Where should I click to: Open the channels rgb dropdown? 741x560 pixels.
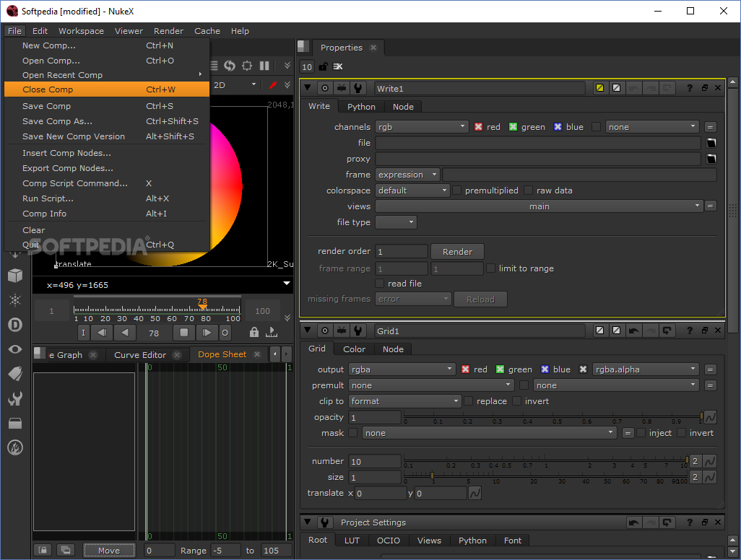pos(422,126)
